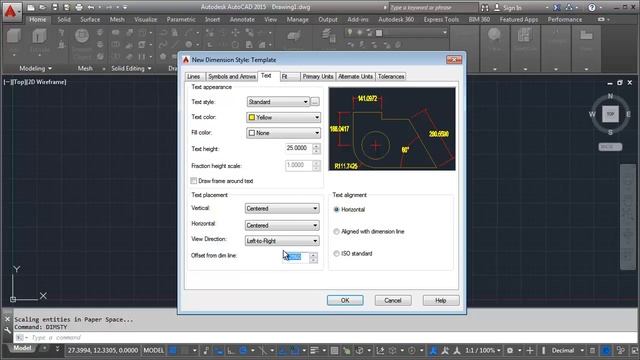This screenshot has height=360, width=640.
Task: Click the 2D Object Snap status bar icon
Action: pyautogui.click(x=295, y=350)
